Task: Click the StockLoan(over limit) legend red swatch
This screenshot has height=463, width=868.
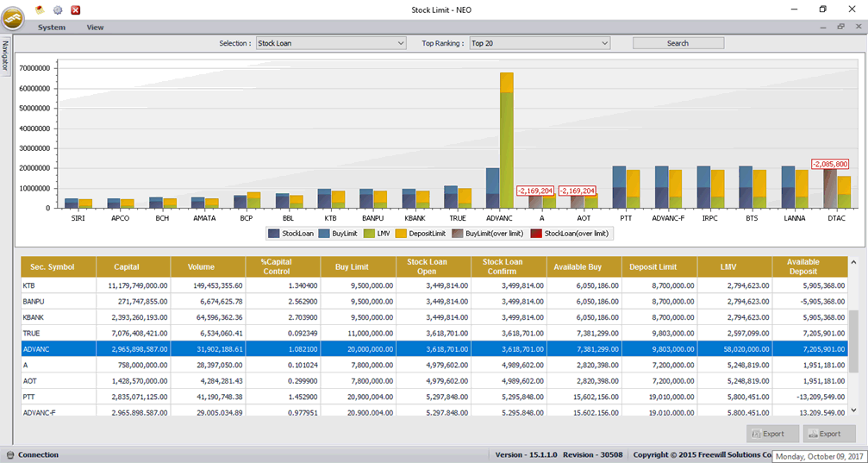Action: coord(536,234)
